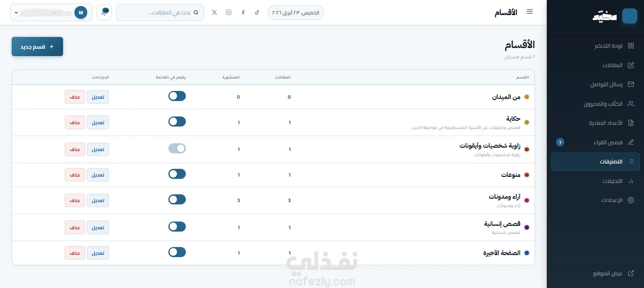Focus the بحث في المقالات search field
Viewport: 644px width, 288px height.
[160, 12]
